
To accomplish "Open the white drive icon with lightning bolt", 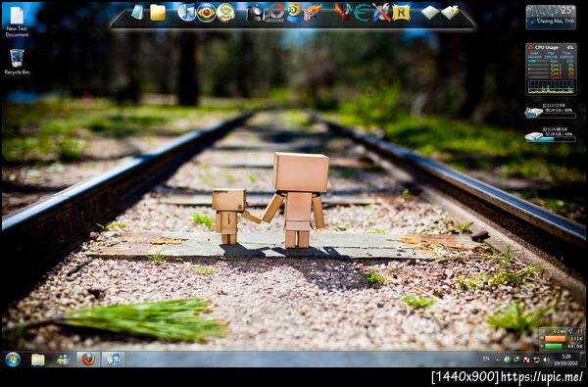I will (450, 13).
